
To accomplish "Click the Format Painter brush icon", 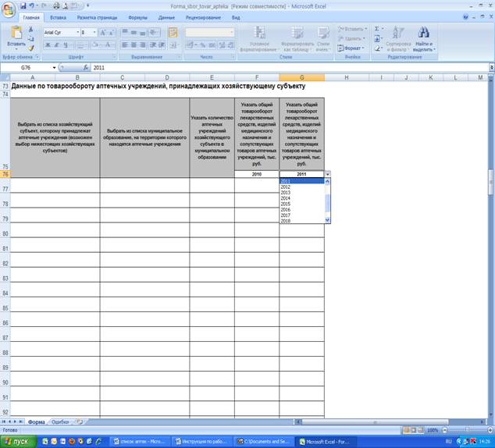I will click(31, 48).
